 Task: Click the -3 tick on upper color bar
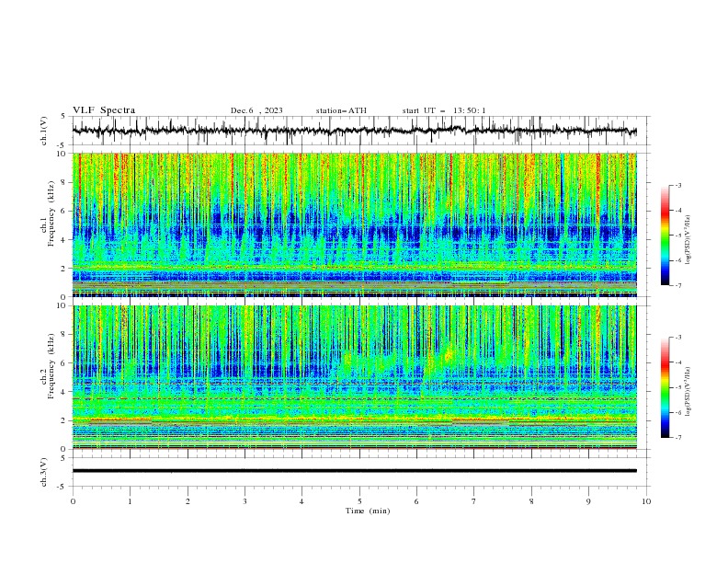pos(678,185)
